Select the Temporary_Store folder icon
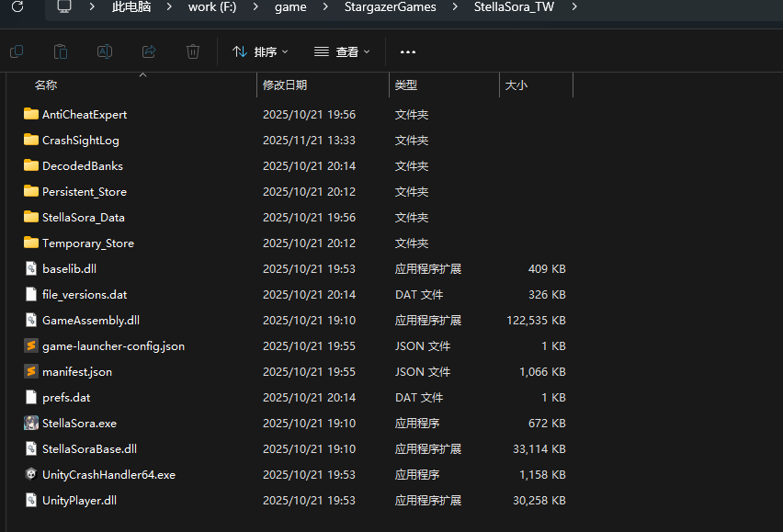783x532 pixels. click(31, 243)
